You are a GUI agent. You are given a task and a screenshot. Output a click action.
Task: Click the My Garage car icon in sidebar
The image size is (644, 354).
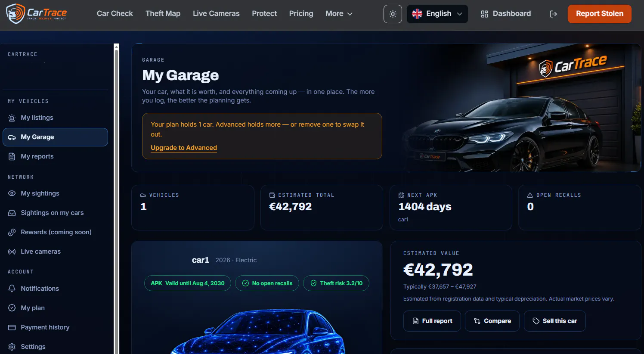12,137
